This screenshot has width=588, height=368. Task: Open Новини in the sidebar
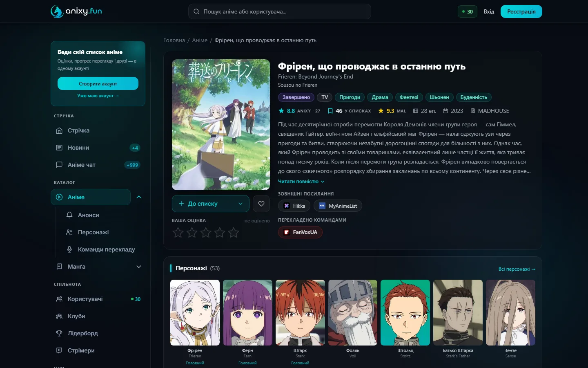click(98, 148)
